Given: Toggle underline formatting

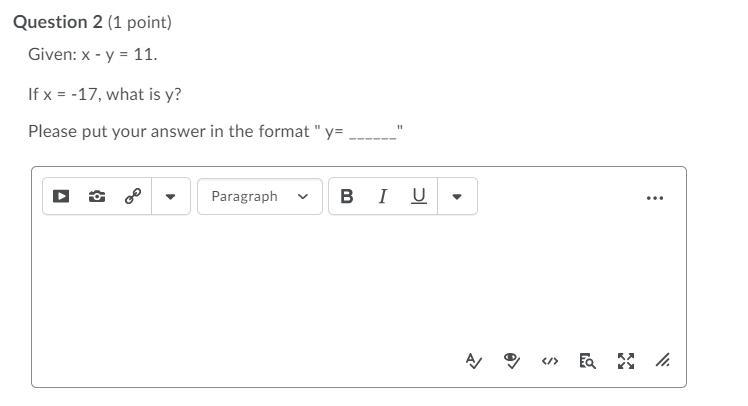Looking at the screenshot, I should [x=418, y=196].
